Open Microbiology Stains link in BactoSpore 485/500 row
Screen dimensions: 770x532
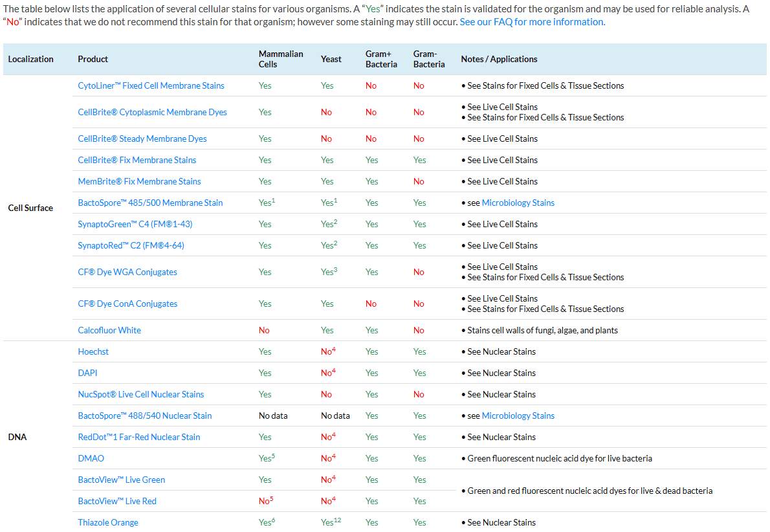click(x=518, y=203)
